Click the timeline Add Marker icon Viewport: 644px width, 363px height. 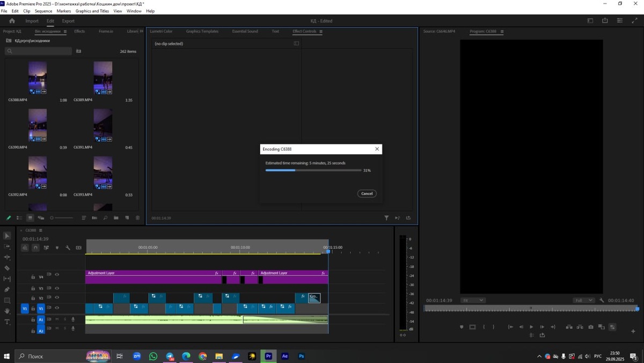pyautogui.click(x=57, y=248)
